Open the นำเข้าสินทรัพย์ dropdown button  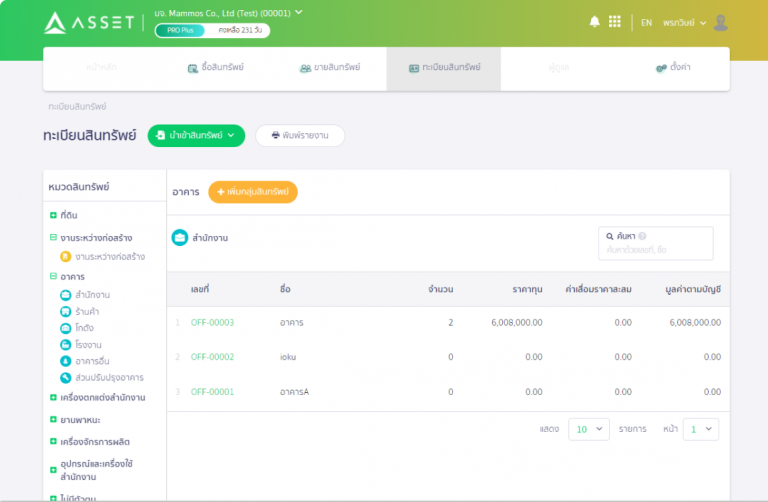click(x=196, y=136)
